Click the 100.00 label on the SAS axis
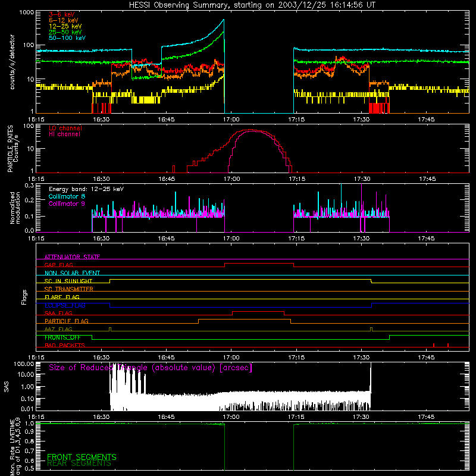This screenshot has height=476, width=476. pyautogui.click(x=24, y=364)
